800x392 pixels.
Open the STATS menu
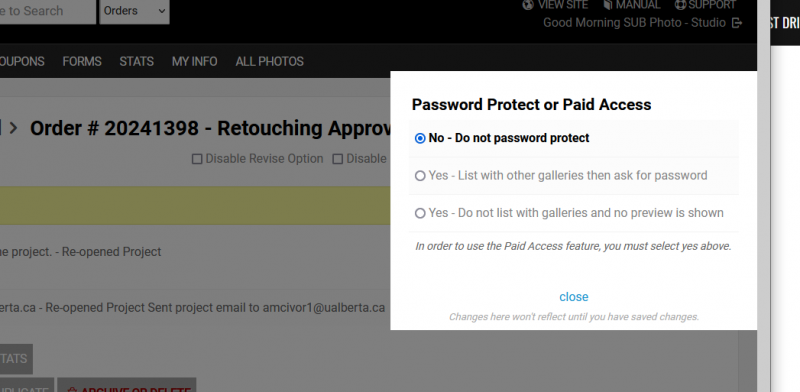pyautogui.click(x=136, y=61)
